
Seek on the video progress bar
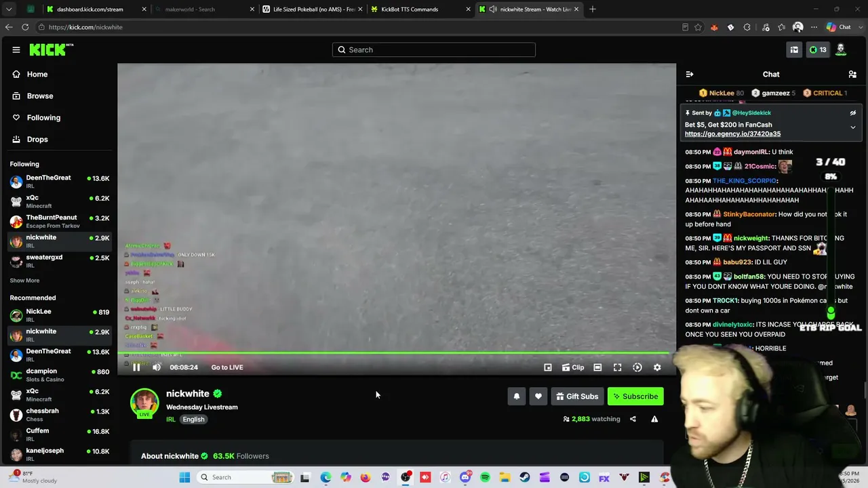tap(397, 353)
